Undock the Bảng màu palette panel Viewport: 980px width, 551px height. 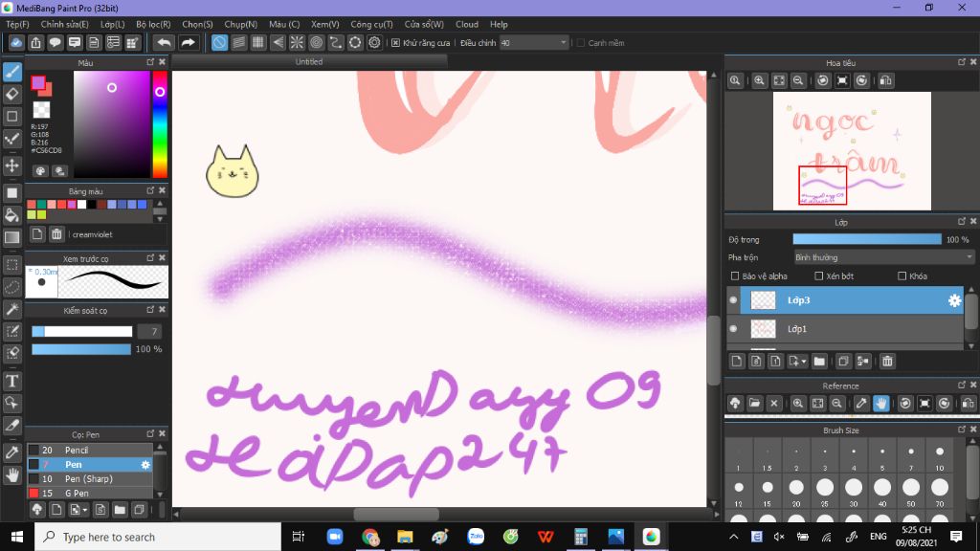(150, 190)
